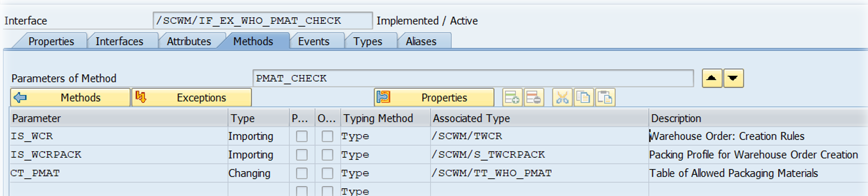Open the Exceptions button

tap(192, 97)
